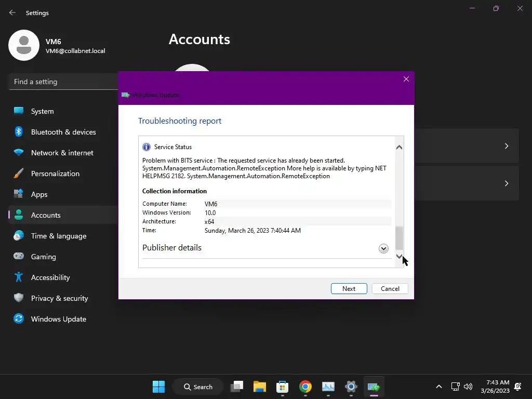532x399 pixels.
Task: Close the Windows Update troubleshooter dialog
Action: (406, 79)
